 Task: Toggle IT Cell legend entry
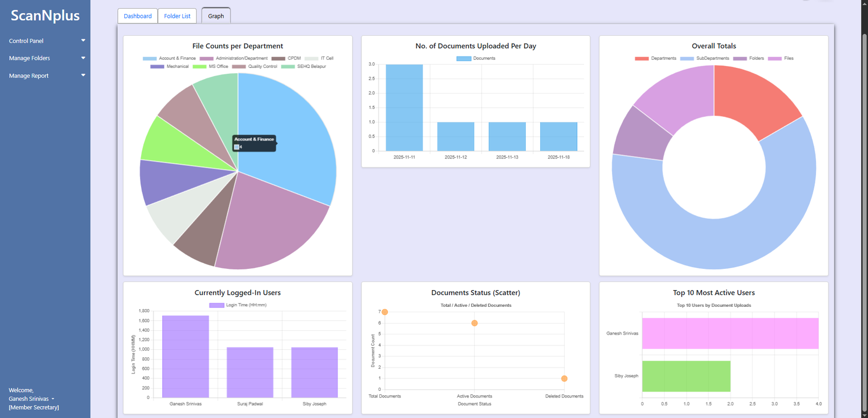(x=319, y=58)
